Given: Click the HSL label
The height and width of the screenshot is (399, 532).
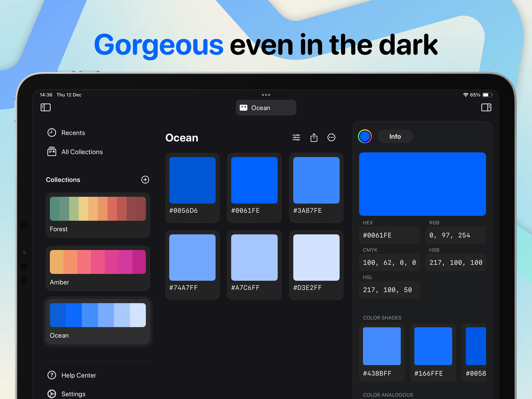Looking at the screenshot, I should [367, 277].
